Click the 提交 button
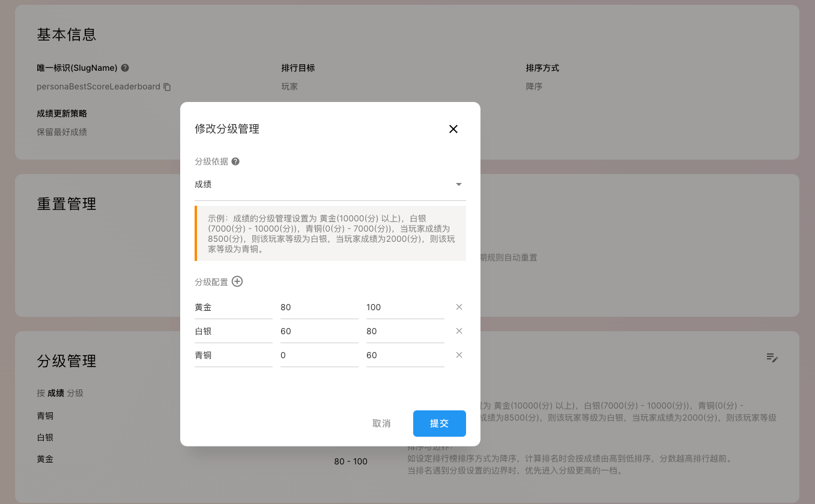The width and height of the screenshot is (815, 504). coord(439,424)
